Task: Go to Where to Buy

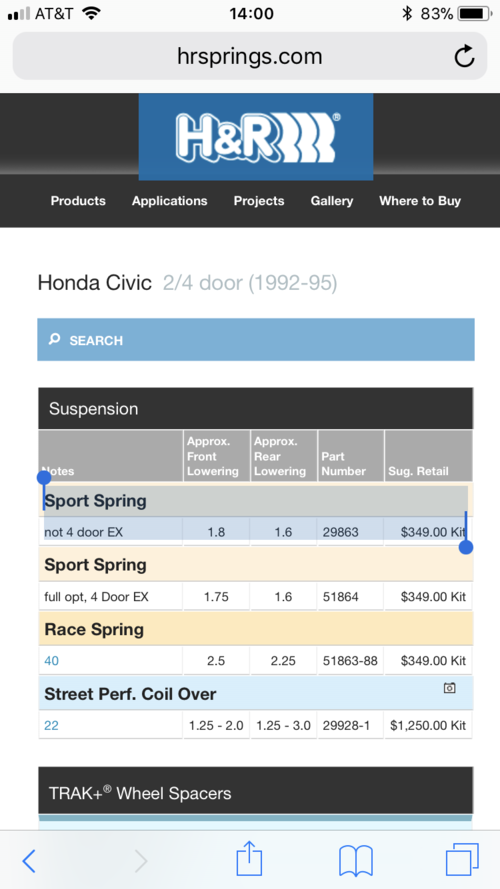Action: (420, 201)
